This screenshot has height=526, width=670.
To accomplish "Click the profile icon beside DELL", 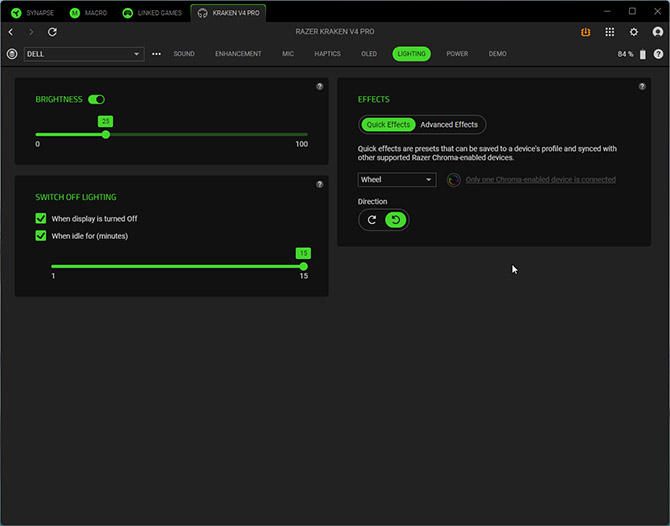I will [x=12, y=54].
